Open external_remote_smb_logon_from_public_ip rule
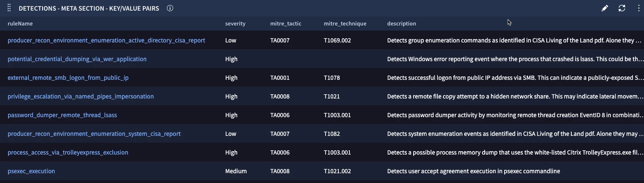 point(68,78)
